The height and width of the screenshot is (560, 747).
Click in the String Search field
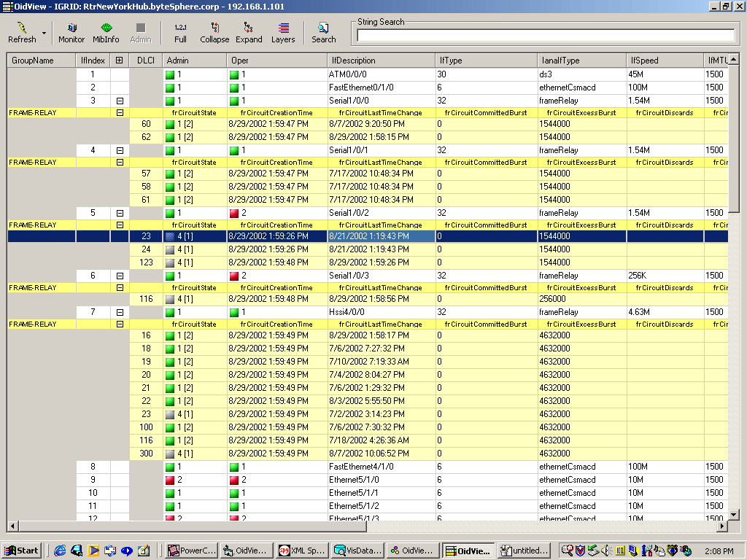pyautogui.click(x=546, y=35)
